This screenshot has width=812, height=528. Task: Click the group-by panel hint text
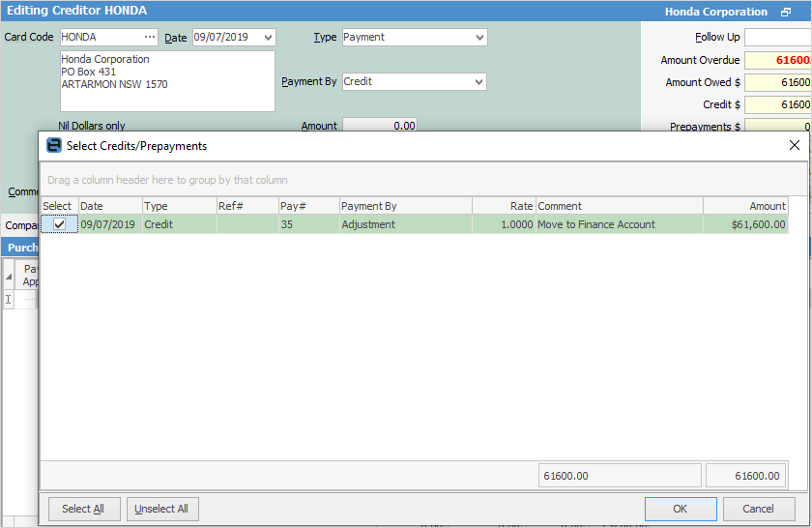(167, 180)
